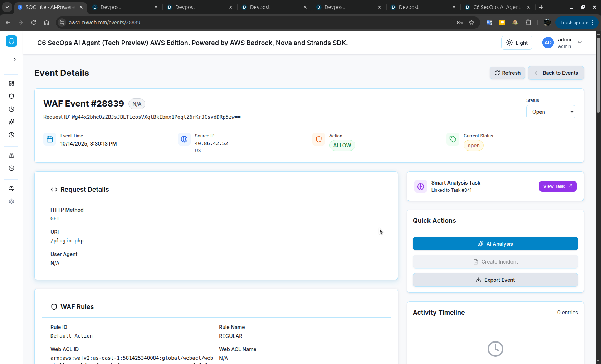Open the settings gear in sidebar
601x364 pixels.
11,201
